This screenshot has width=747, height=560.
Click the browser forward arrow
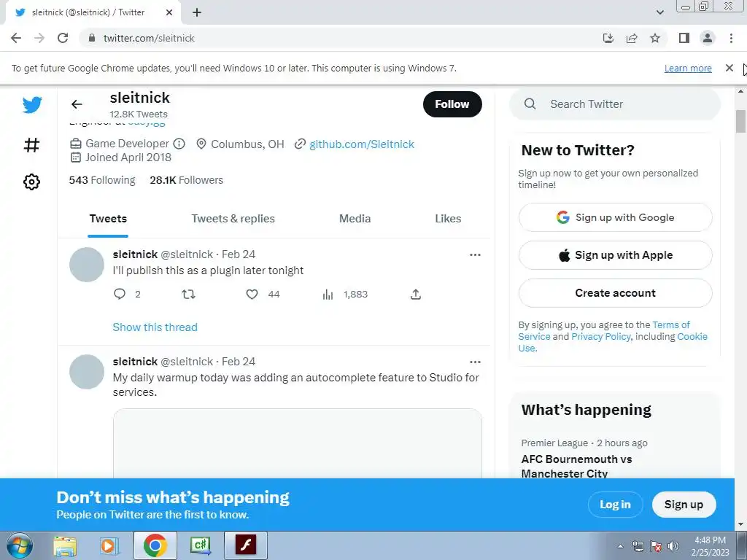pos(39,38)
